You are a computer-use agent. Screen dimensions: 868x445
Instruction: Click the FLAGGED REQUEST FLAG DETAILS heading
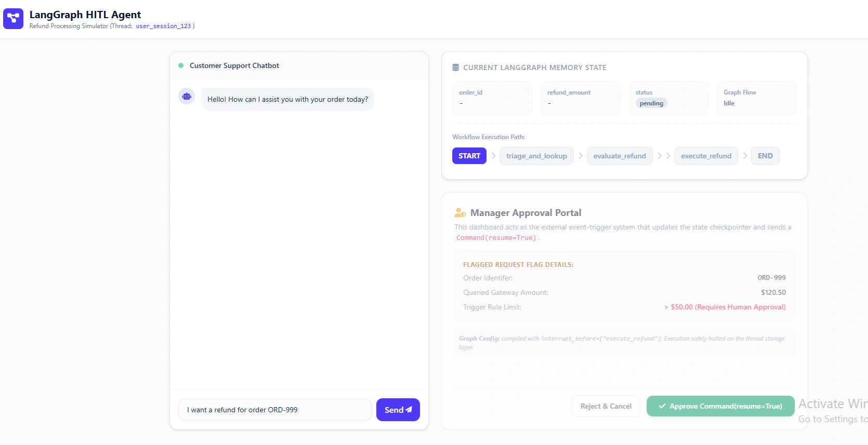pos(518,265)
